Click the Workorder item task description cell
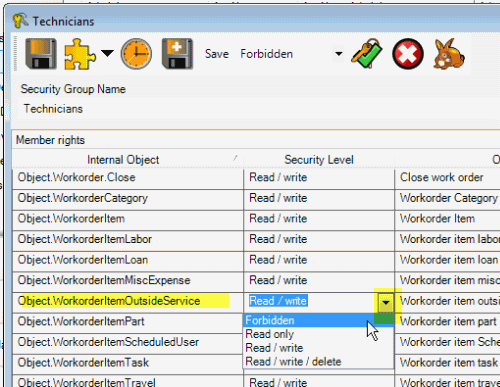 [x=447, y=363]
